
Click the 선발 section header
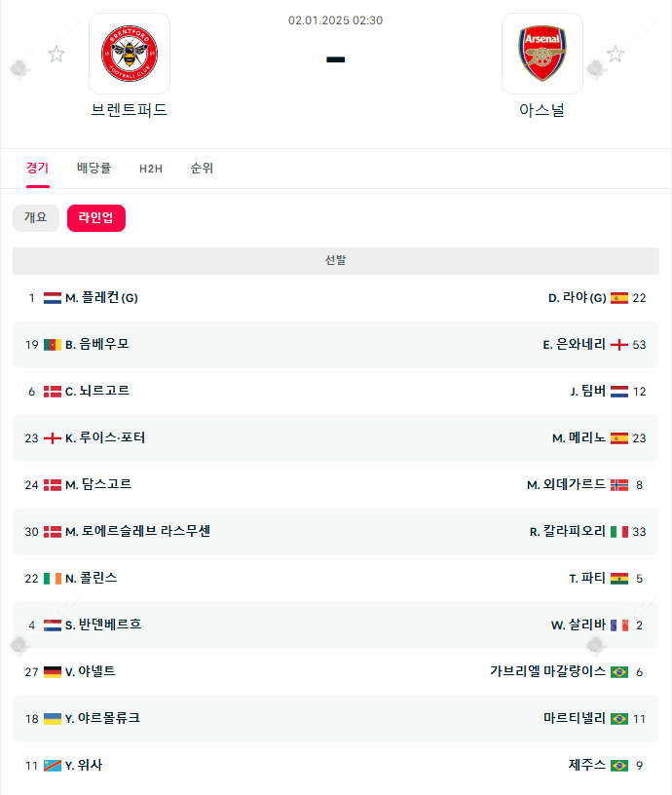(x=336, y=261)
